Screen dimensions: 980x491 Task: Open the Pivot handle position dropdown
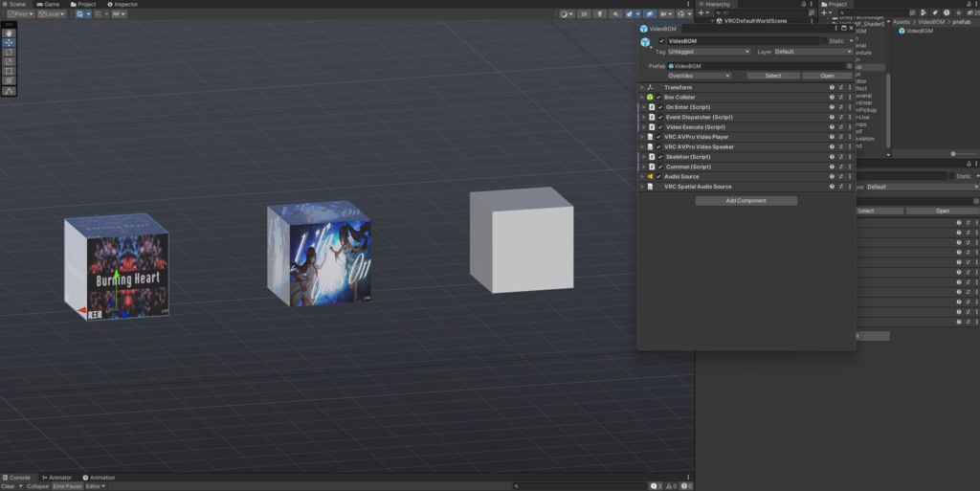(x=20, y=13)
